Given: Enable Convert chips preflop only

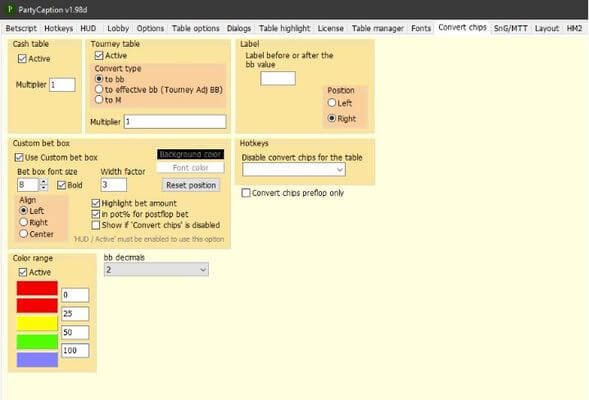Looking at the screenshot, I should pyautogui.click(x=246, y=193).
